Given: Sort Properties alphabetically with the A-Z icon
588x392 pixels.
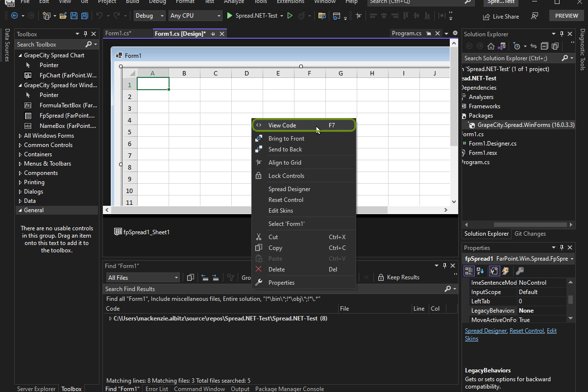Looking at the screenshot, I should (480, 270).
